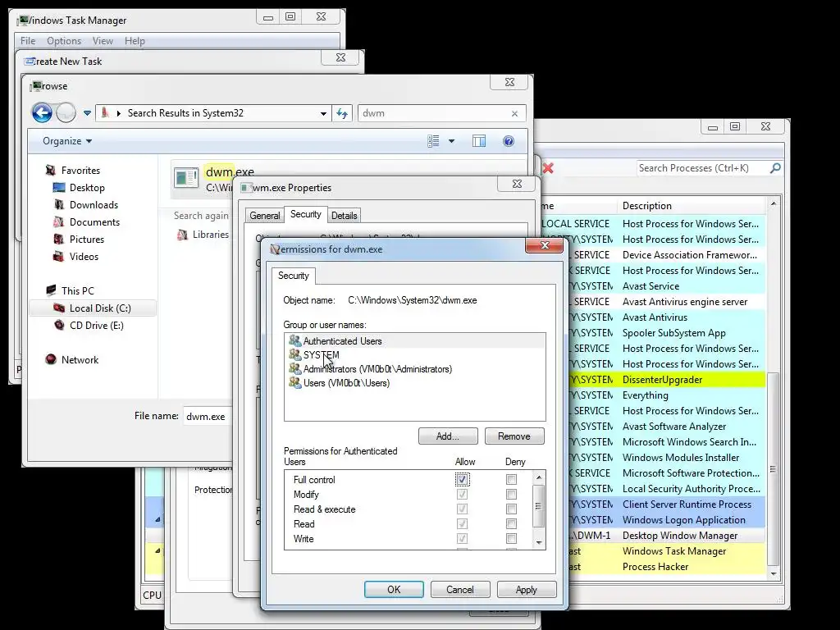Click the magnifier icon in Process Hacker search
This screenshot has width=840, height=630.
(775, 168)
